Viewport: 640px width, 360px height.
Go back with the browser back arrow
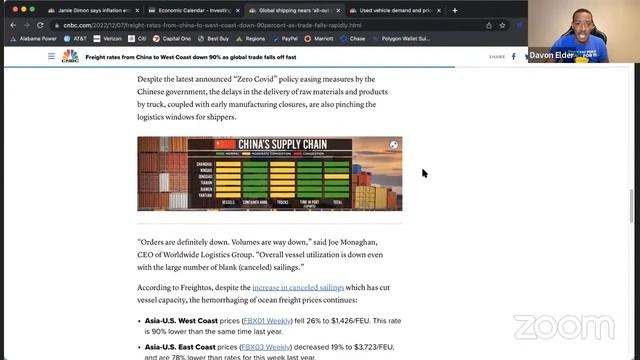[13, 25]
